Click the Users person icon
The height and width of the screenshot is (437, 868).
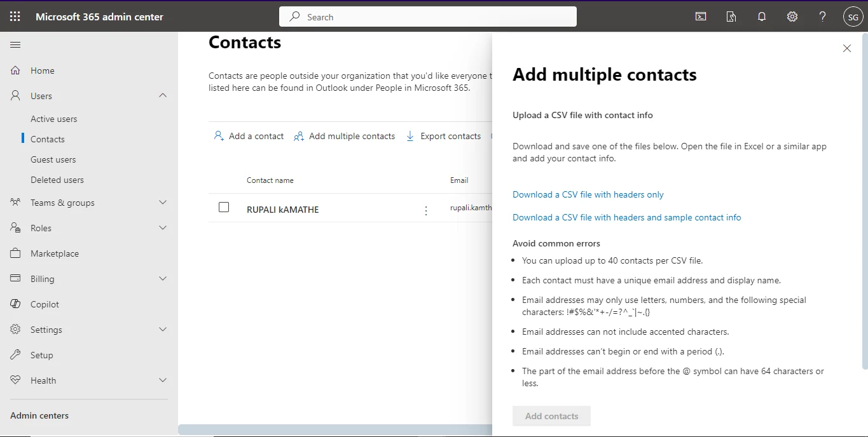coord(16,96)
